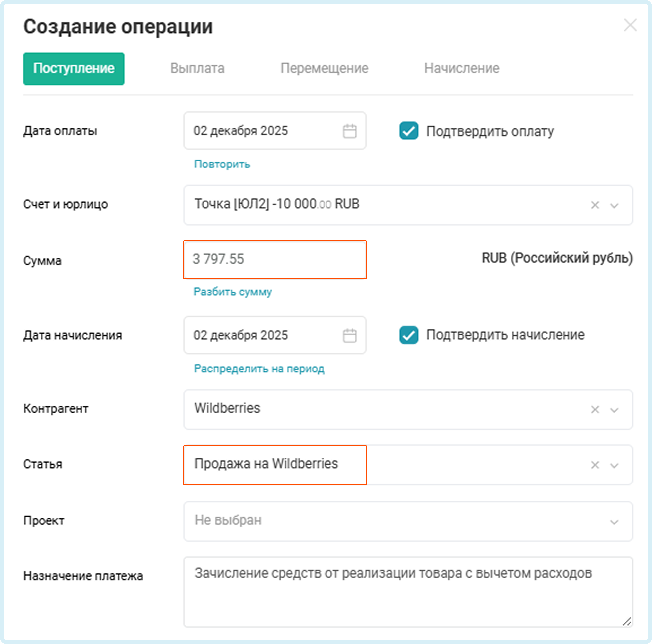Close the Создание операции dialog

pos(630,25)
